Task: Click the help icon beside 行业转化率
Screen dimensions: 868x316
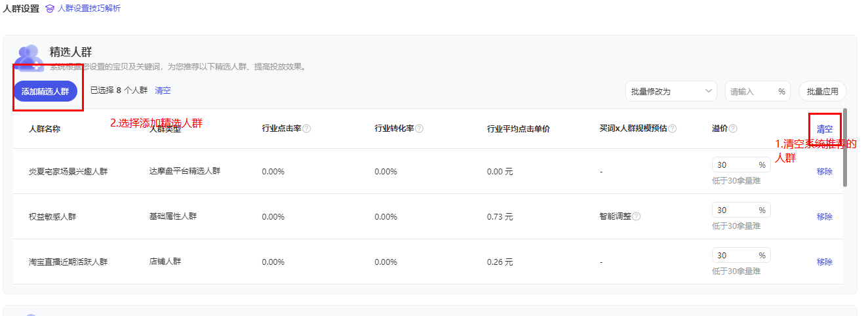Action: pos(420,128)
